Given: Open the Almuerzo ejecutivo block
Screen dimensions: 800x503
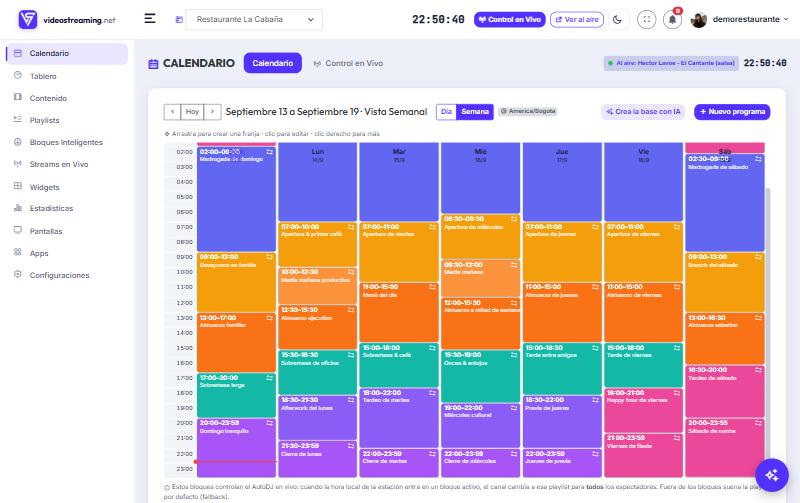Looking at the screenshot, I should [x=317, y=327].
